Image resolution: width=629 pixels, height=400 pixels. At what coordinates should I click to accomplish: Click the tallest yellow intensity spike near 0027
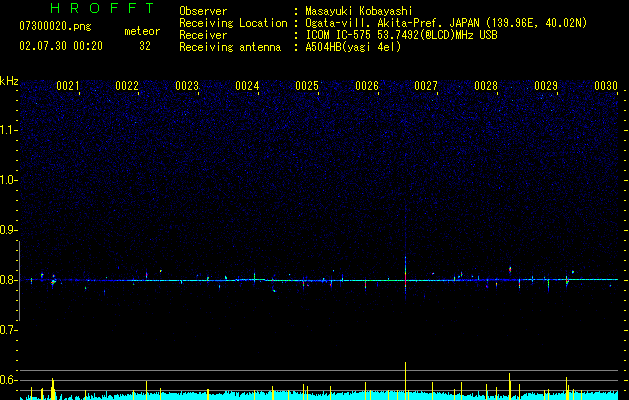click(406, 381)
